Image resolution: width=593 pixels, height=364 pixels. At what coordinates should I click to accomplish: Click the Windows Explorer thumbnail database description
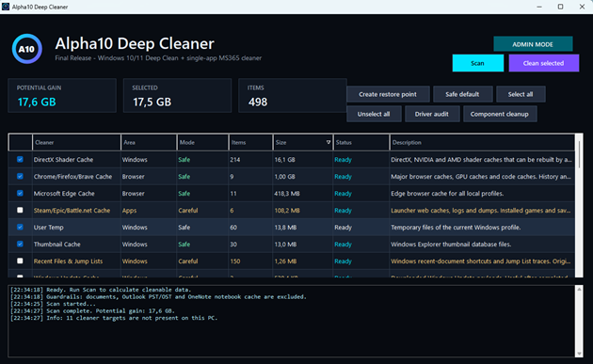(x=451, y=245)
